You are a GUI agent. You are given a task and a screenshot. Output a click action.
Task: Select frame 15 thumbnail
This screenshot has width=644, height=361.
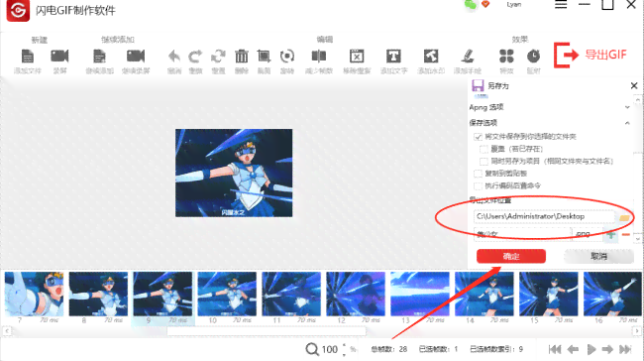549,294
